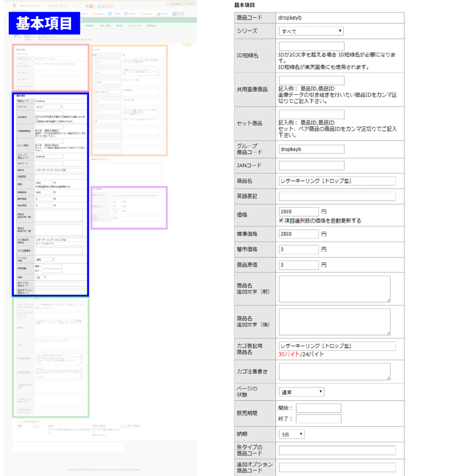Open the ページの状態 dropdown showing 通常 in enlarged form
476x476 pixels.
click(x=301, y=392)
